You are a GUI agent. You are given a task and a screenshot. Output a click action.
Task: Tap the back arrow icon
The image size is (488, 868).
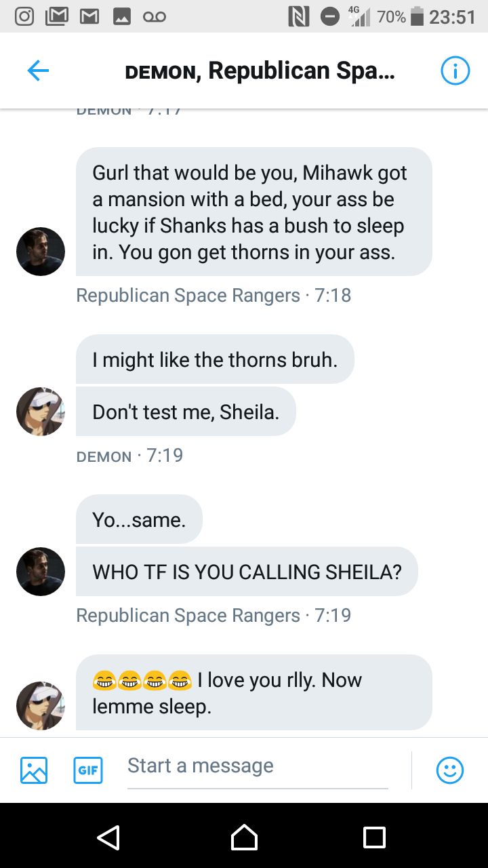(x=38, y=71)
